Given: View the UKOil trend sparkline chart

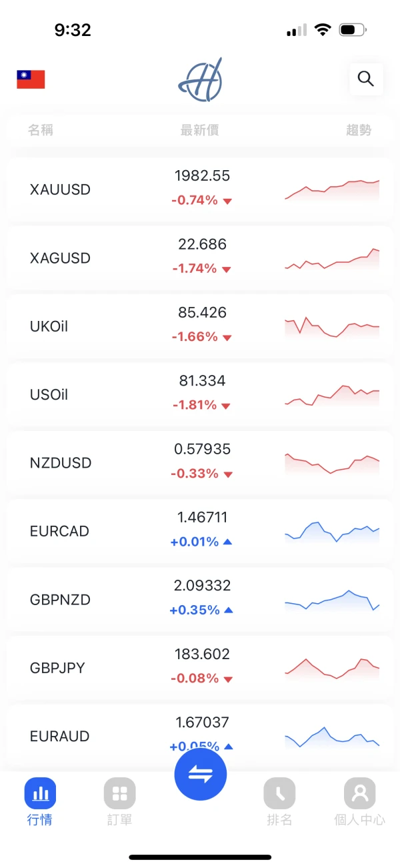Looking at the screenshot, I should [x=331, y=327].
